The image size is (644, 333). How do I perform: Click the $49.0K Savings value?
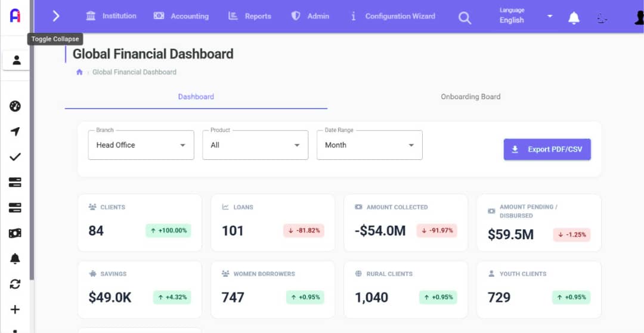[x=110, y=297]
